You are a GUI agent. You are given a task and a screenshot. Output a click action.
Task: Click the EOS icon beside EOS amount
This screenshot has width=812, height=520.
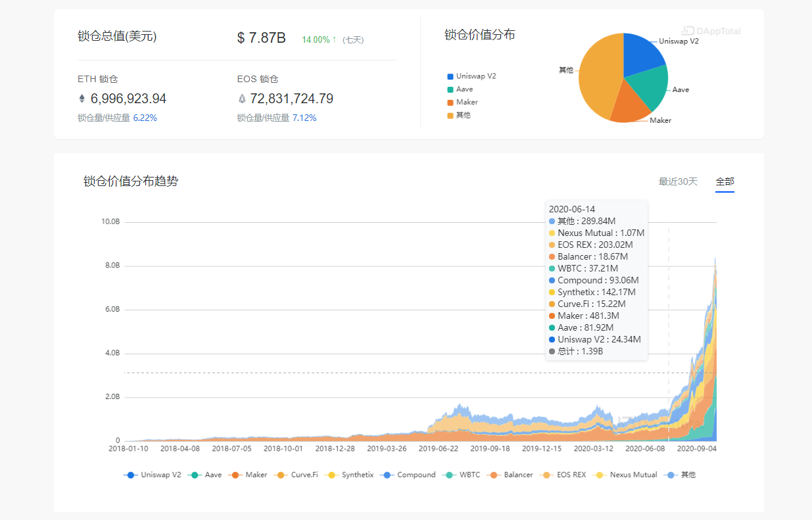click(241, 99)
